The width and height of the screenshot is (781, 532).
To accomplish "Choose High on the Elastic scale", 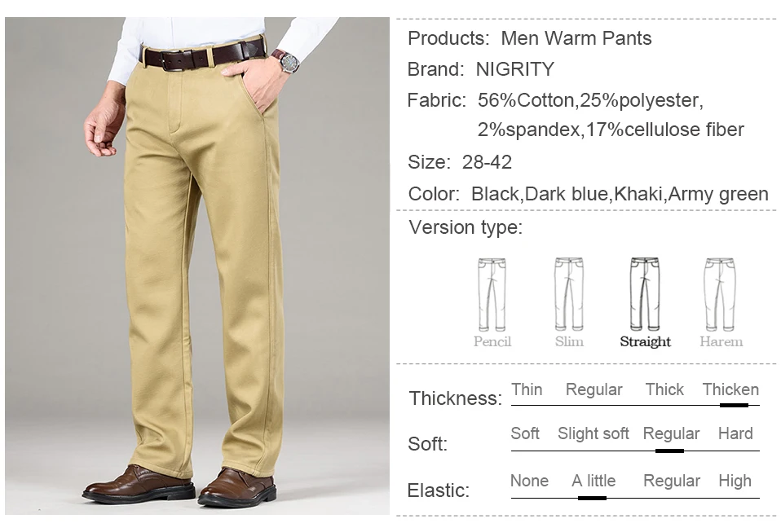I will (x=735, y=481).
